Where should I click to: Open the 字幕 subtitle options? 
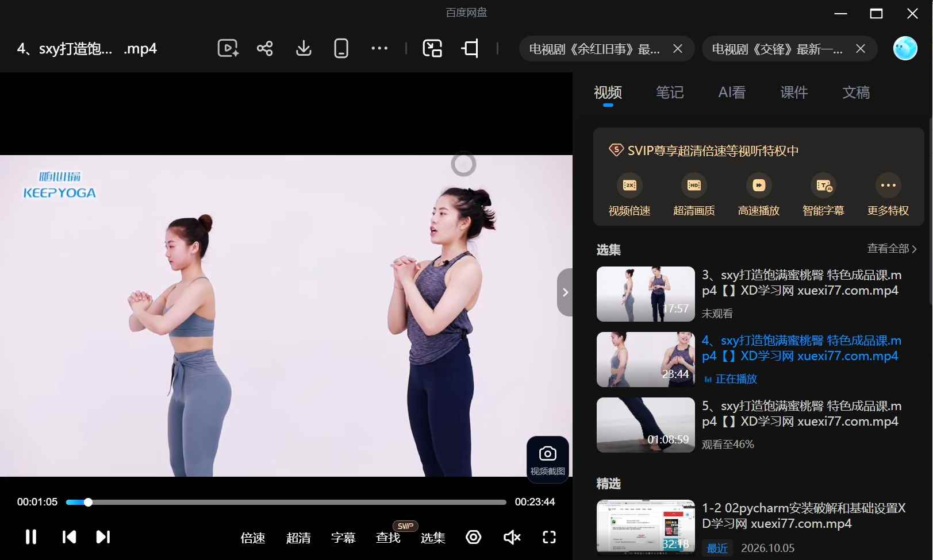click(343, 538)
